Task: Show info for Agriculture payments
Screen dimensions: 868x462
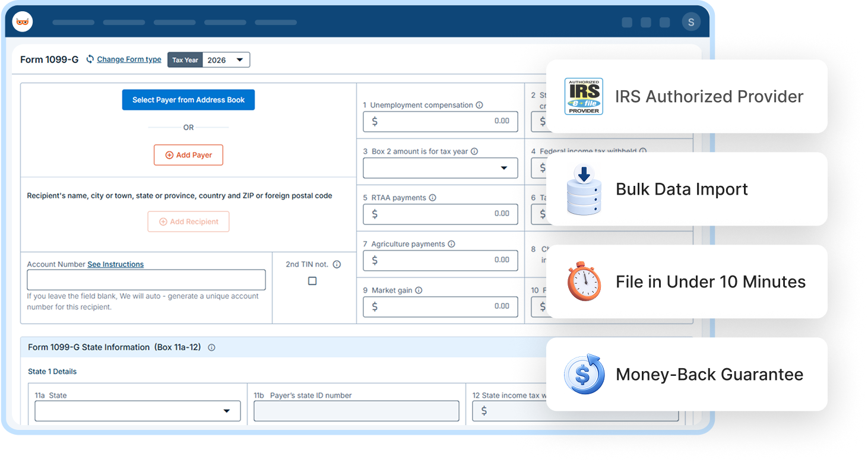Action: (451, 244)
